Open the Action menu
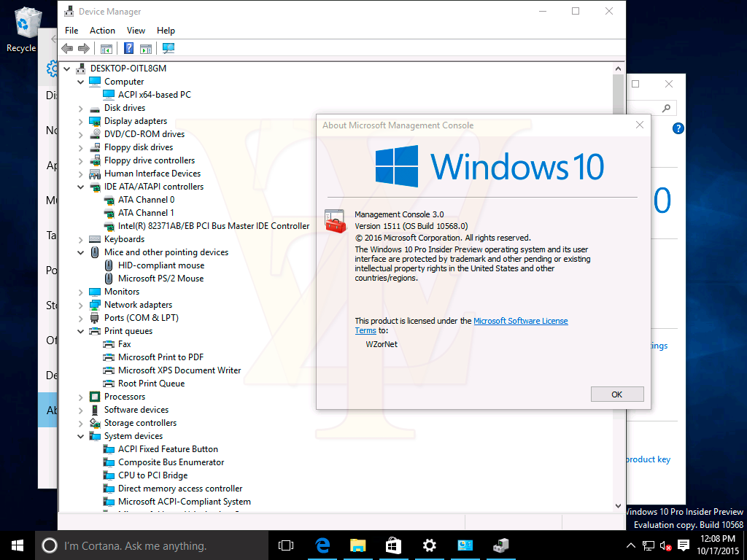This screenshot has height=560, width=747. click(x=102, y=31)
